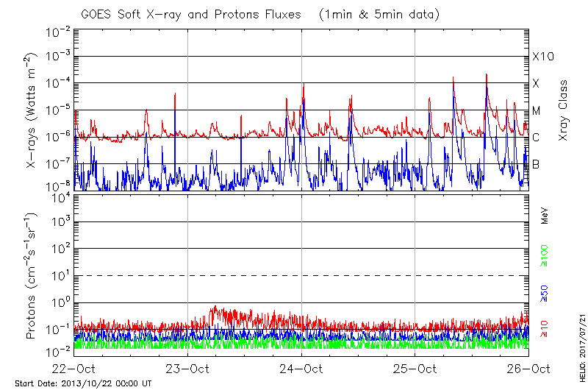Click the 23-Oct date tick label
The height and width of the screenshot is (390, 588).
coord(188,369)
